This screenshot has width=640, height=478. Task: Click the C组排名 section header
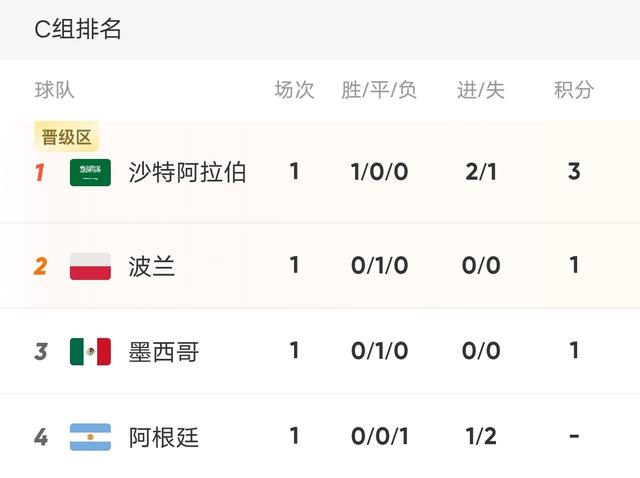[78, 29]
